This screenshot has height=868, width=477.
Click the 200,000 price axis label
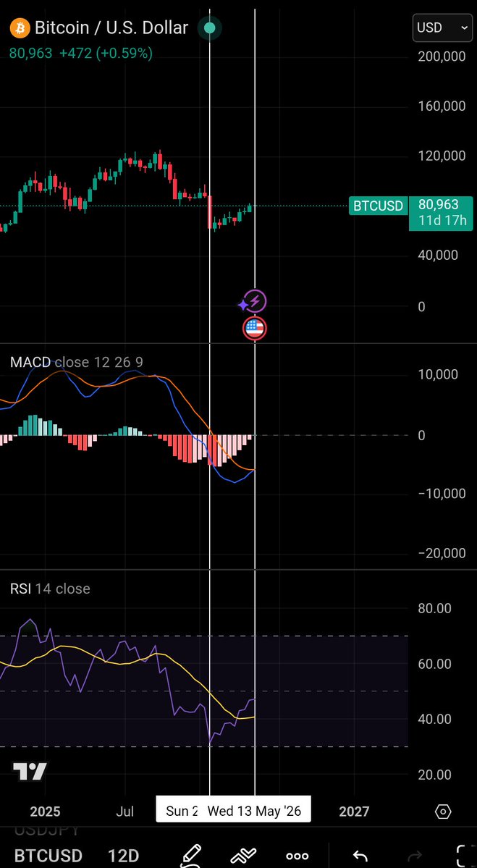pyautogui.click(x=442, y=56)
